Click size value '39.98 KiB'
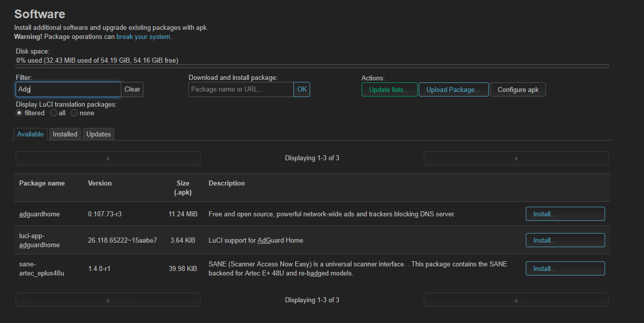The image size is (644, 323). (183, 268)
